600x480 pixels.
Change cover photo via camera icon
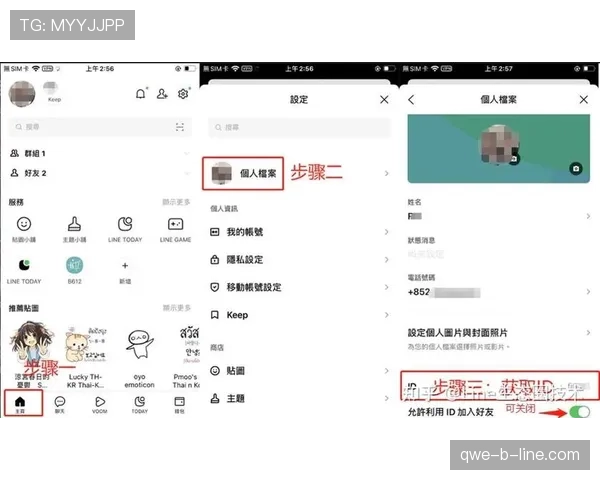[x=576, y=168]
